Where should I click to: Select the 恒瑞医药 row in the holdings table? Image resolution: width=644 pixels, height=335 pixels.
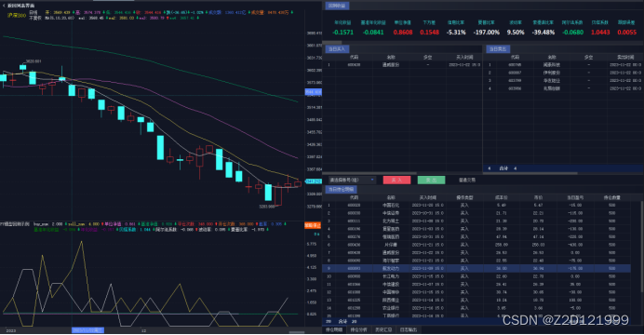[x=477, y=236]
